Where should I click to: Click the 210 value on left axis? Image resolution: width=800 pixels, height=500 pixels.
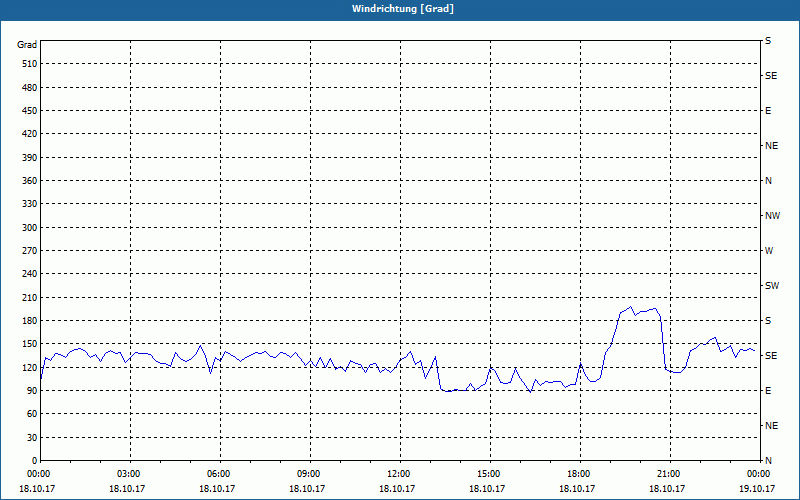tap(30, 297)
